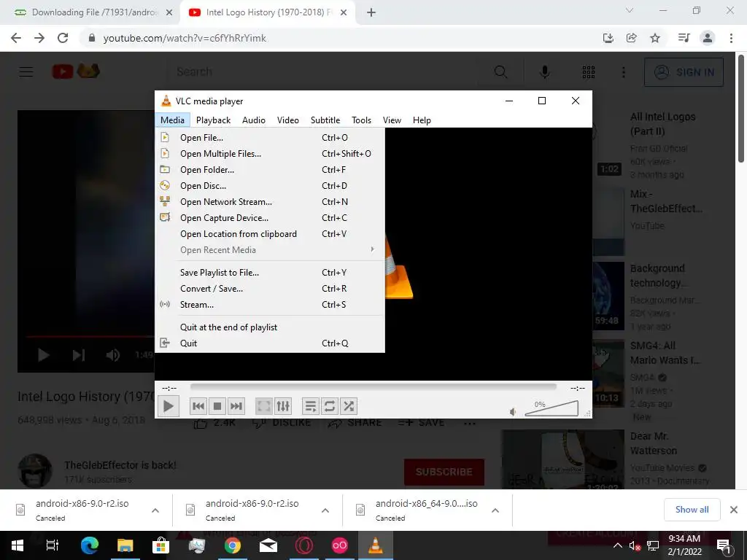The image size is (747, 560).
Task: Open Mail app from taskbar
Action: coord(268,545)
